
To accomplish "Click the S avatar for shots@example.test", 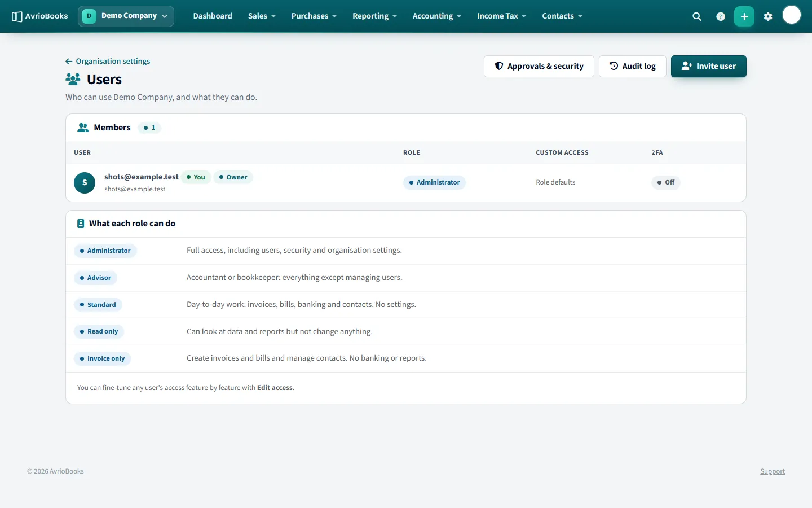I will coord(85,182).
